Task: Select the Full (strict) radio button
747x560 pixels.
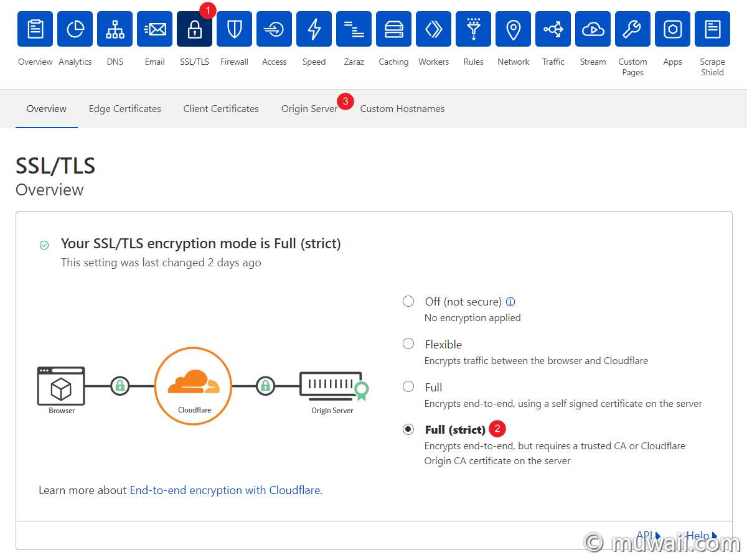Action: (x=408, y=429)
